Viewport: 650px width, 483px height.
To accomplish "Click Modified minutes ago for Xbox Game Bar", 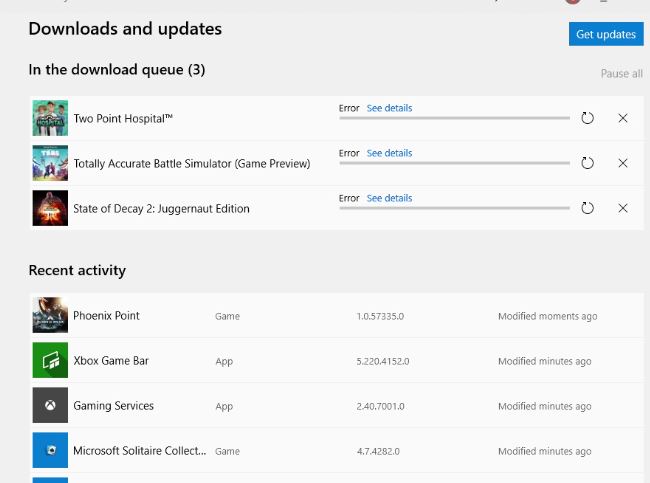I will (x=545, y=362).
